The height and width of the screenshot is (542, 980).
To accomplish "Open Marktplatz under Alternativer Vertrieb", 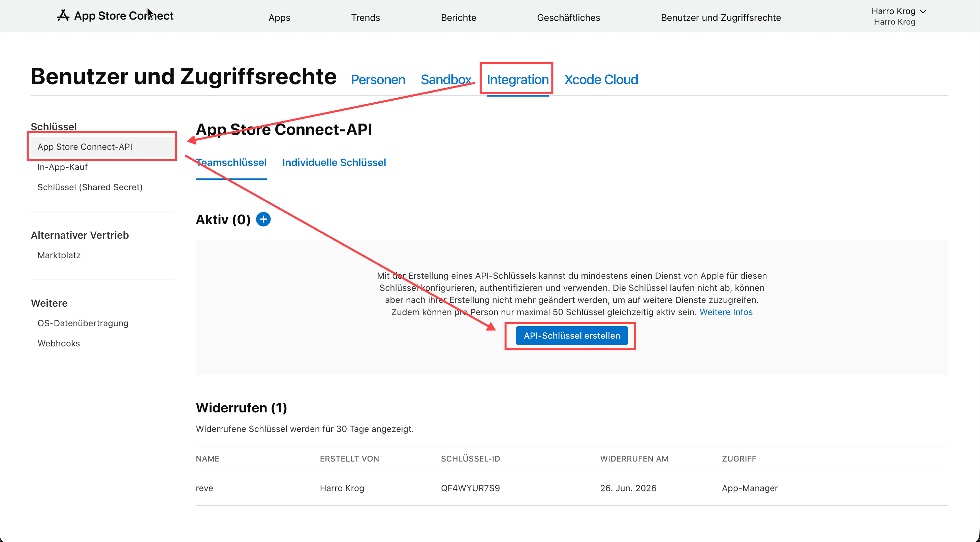I will pos(59,256).
